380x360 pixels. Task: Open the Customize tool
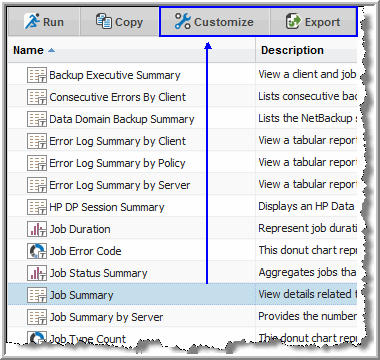[214, 22]
